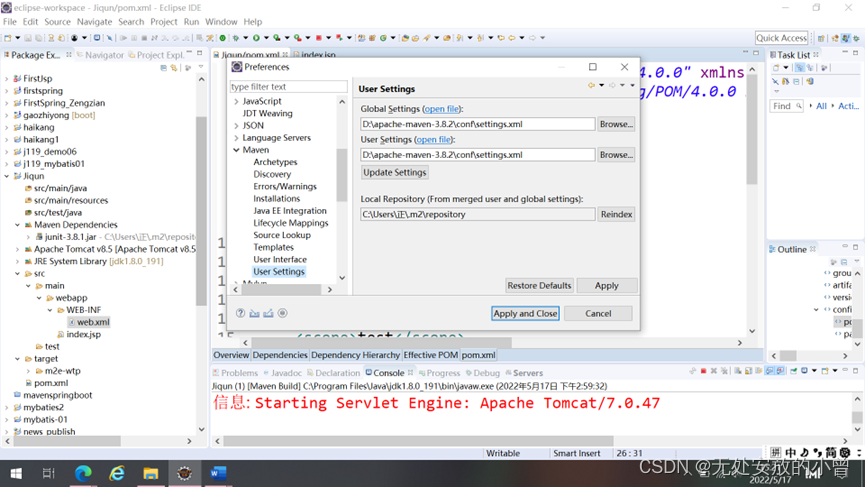This screenshot has width=865, height=487.
Task: Click New Task icon in Task List
Action: point(776,68)
